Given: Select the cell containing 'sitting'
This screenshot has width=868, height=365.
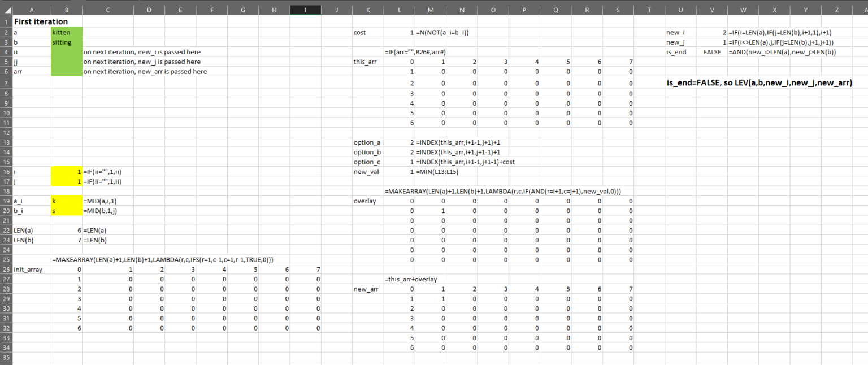Looking at the screenshot, I should pyautogui.click(x=66, y=42).
